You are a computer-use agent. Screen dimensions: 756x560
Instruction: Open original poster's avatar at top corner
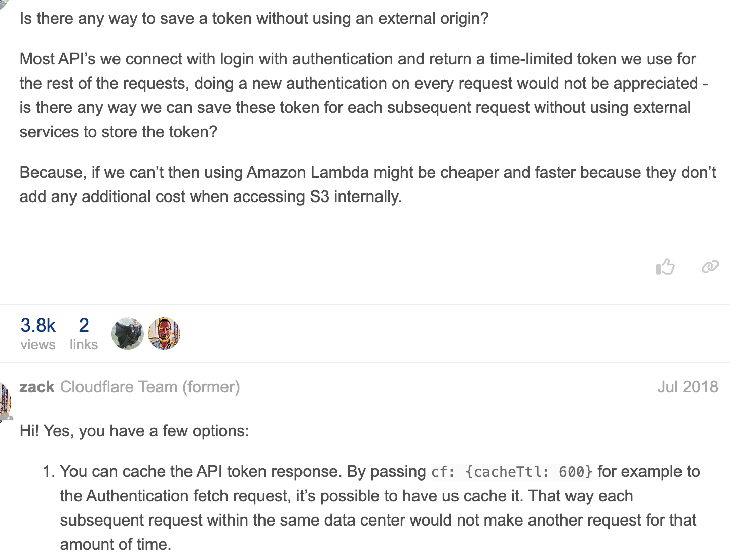pos(4,4)
